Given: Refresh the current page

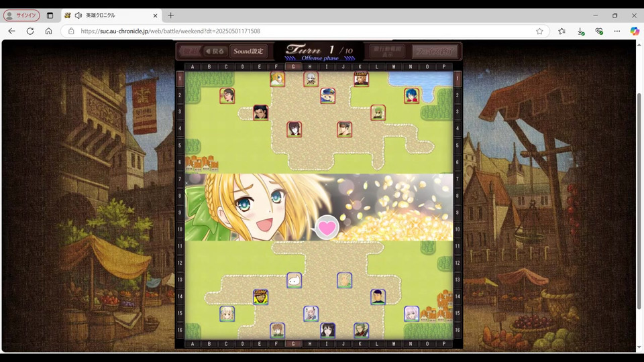Looking at the screenshot, I should tap(30, 32).
